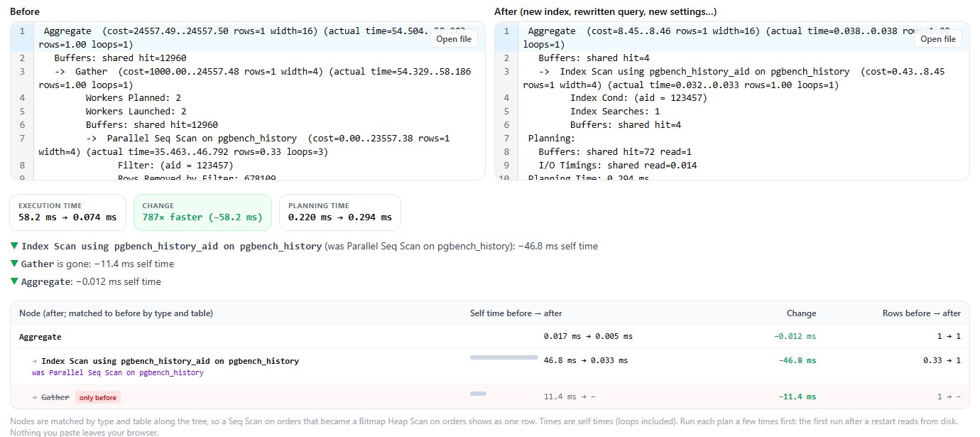Click '0.017 ms → 0.005 ms' self time cell
The image size is (980, 437).
coord(588,337)
